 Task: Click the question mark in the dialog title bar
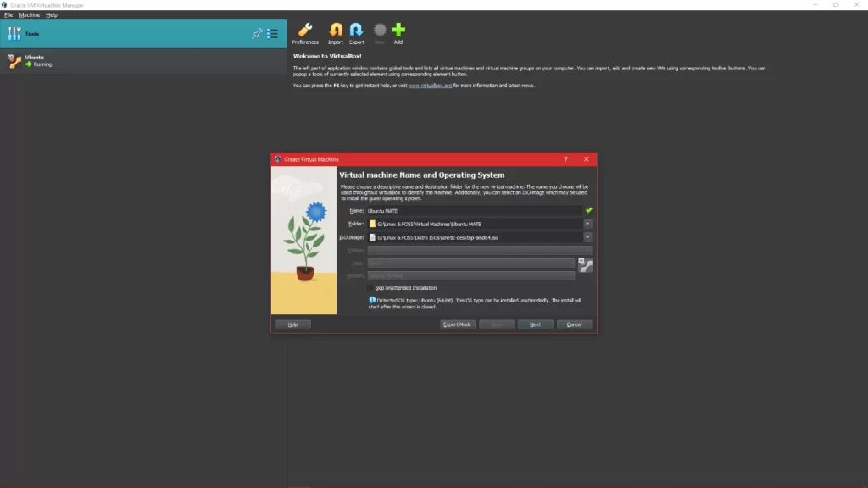pyautogui.click(x=565, y=159)
